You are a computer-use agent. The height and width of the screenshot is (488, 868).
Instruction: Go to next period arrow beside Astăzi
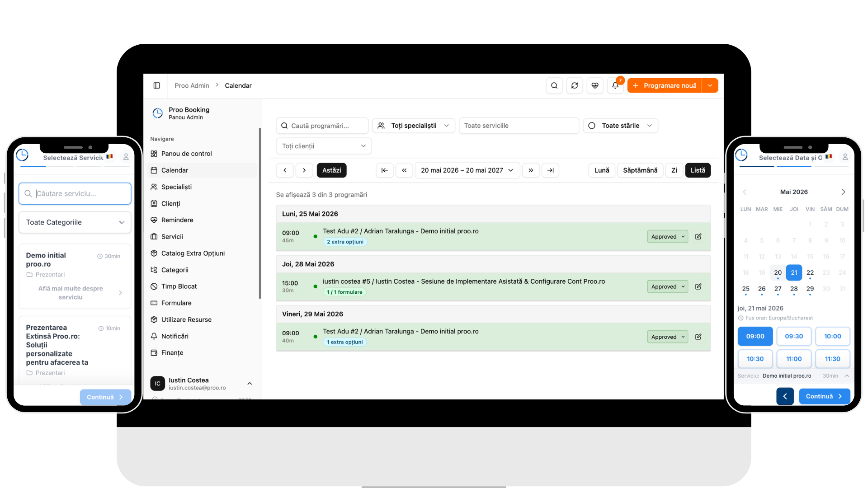click(304, 170)
